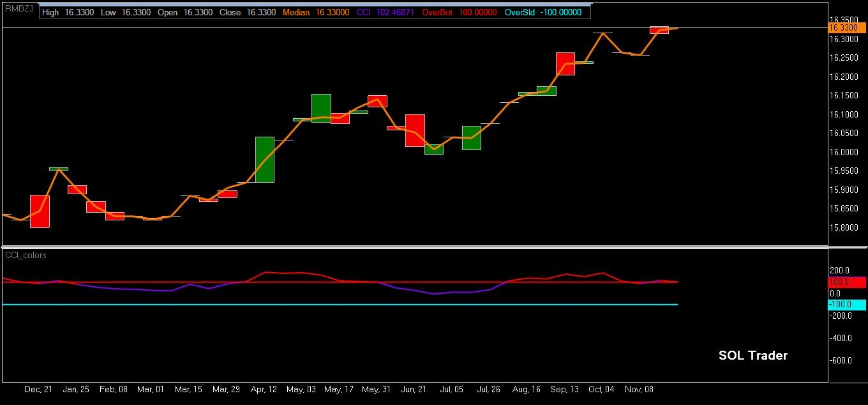This screenshot has width=868, height=405.
Task: Click the Oct, 04 date label
Action: tap(602, 389)
